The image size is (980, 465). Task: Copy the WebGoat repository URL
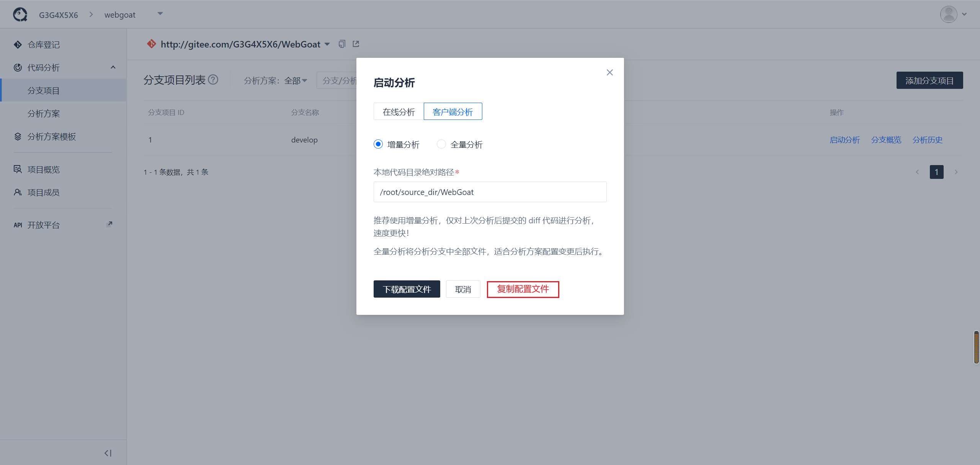[341, 44]
